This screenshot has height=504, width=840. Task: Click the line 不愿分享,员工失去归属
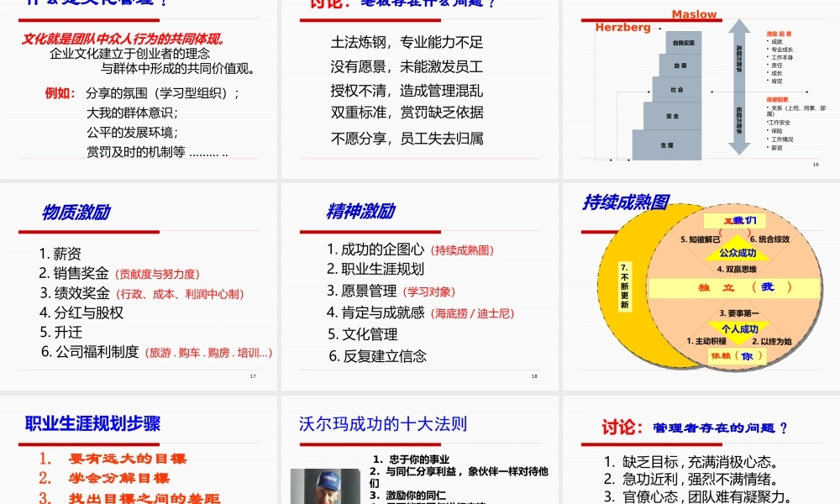point(407,139)
